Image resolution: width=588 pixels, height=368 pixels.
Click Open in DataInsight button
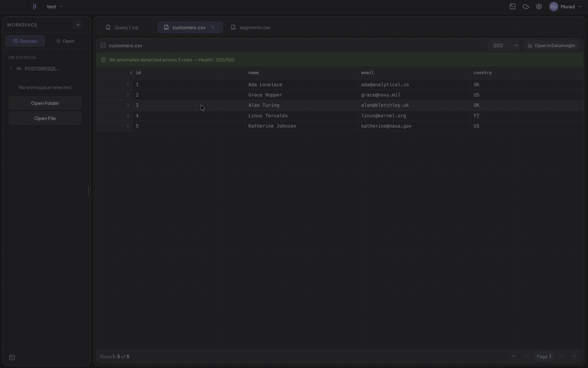[551, 45]
